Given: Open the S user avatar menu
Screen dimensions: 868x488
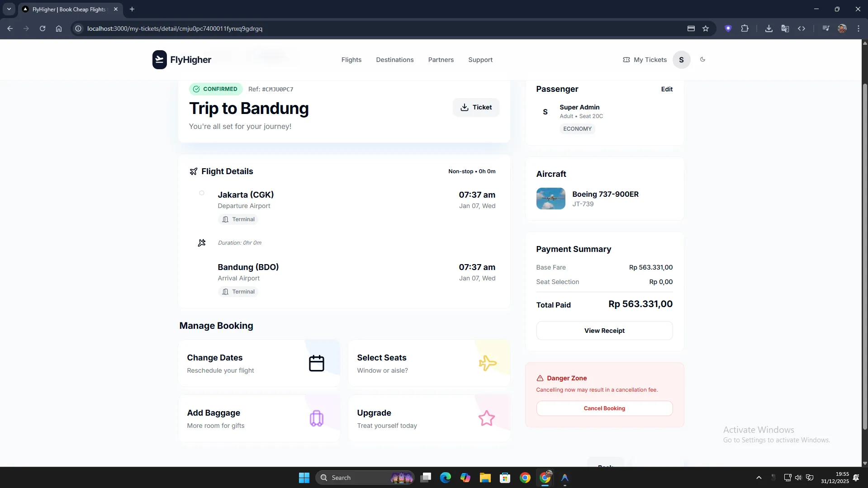Looking at the screenshot, I should 681,60.
